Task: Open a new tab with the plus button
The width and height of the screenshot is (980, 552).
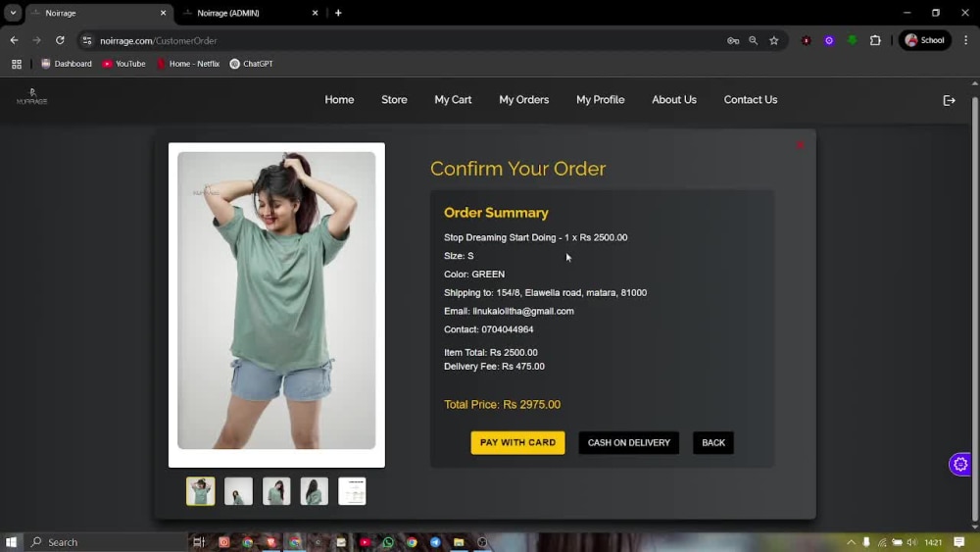Action: coord(338,13)
